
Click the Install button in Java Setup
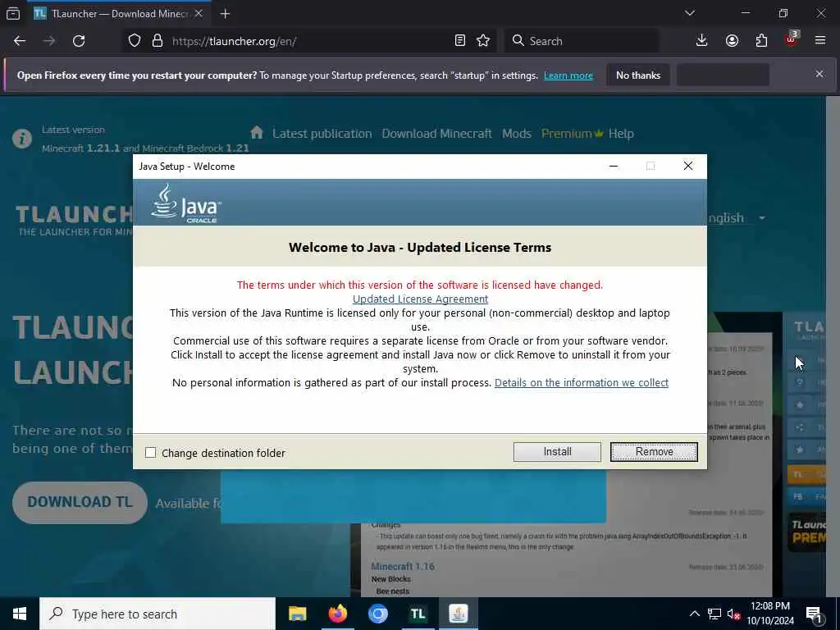pos(557,452)
